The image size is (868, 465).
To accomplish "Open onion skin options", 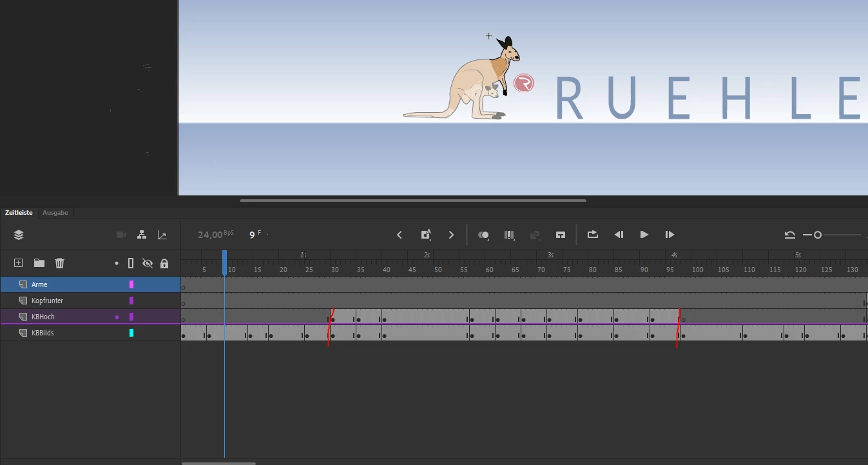I will click(484, 235).
